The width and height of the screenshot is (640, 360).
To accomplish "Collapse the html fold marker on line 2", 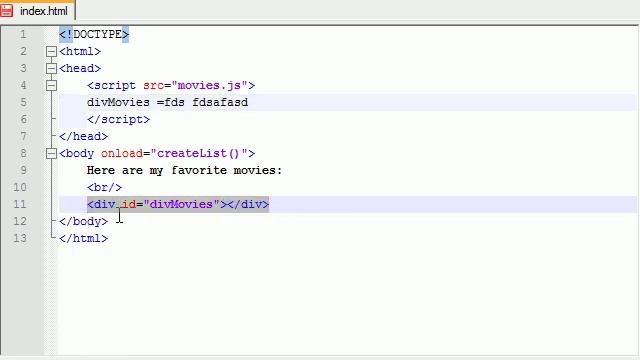I will [51, 51].
